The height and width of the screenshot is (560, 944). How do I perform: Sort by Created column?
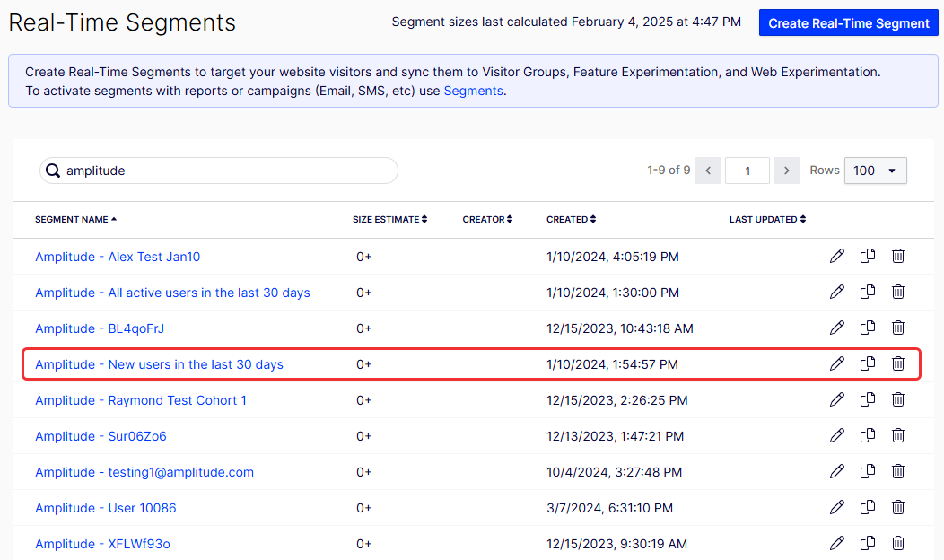pos(572,219)
